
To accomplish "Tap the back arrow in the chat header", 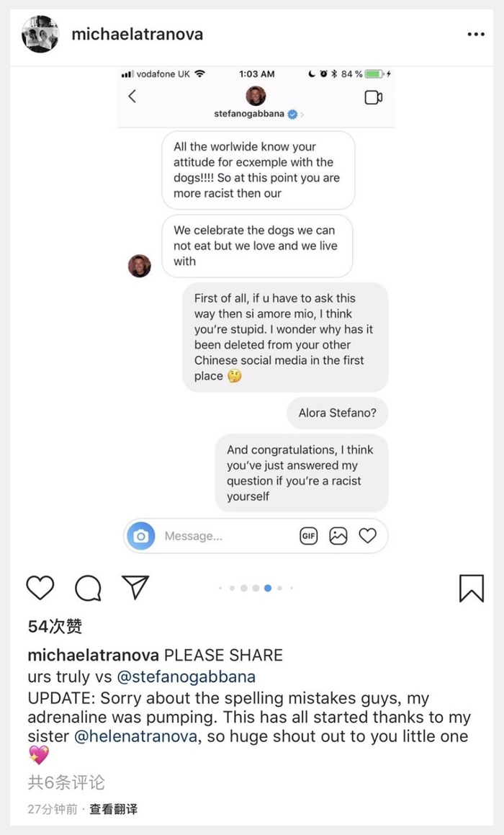I will (132, 97).
